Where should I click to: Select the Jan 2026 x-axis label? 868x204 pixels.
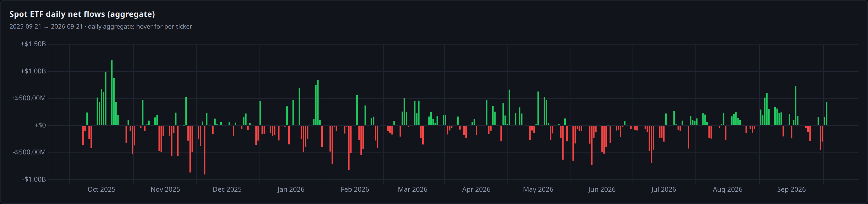(291, 189)
